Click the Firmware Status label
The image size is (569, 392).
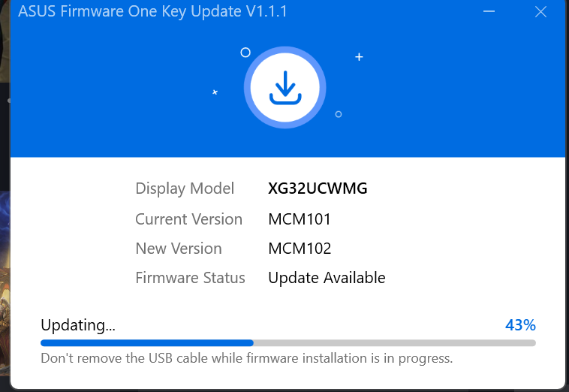190,278
